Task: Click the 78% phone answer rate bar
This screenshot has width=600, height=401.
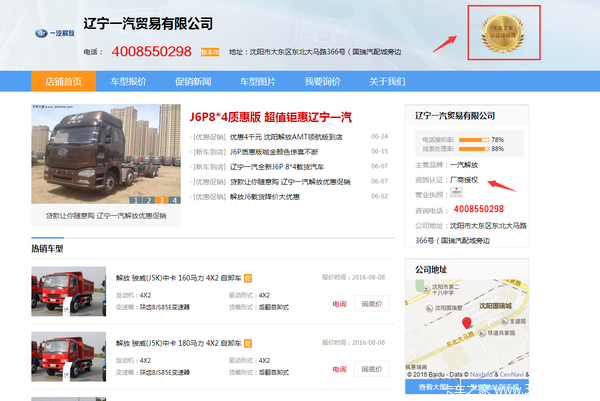Action: (474, 140)
